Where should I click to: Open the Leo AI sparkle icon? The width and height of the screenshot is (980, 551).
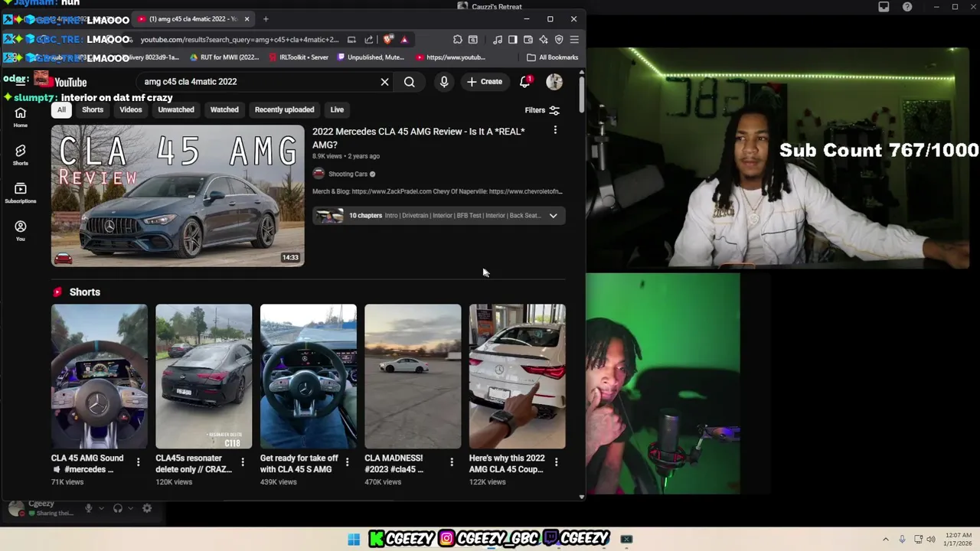[x=544, y=40]
